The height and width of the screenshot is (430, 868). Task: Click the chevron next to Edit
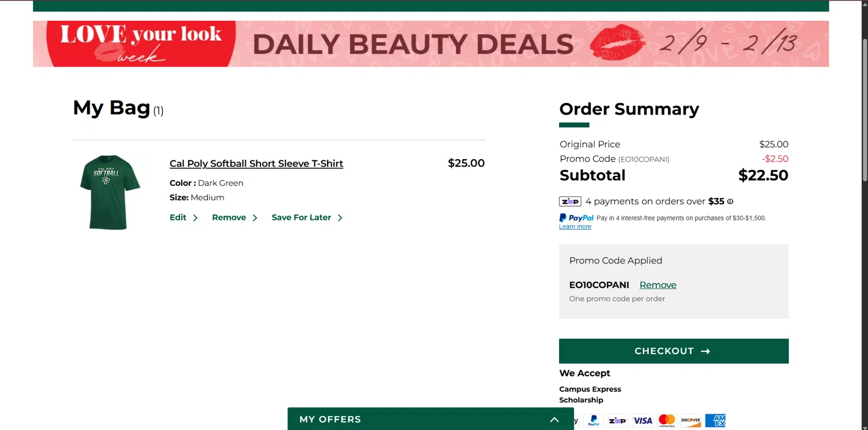195,218
